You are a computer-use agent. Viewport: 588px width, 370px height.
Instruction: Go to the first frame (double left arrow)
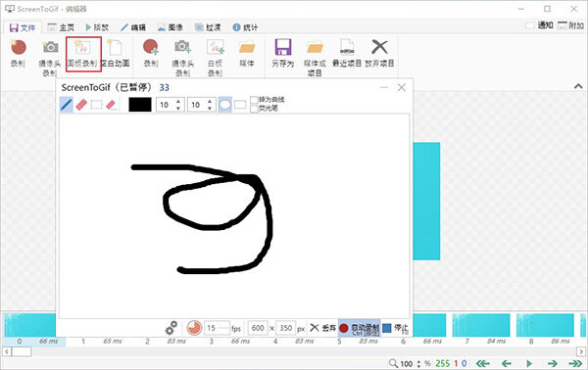pyautogui.click(x=482, y=363)
